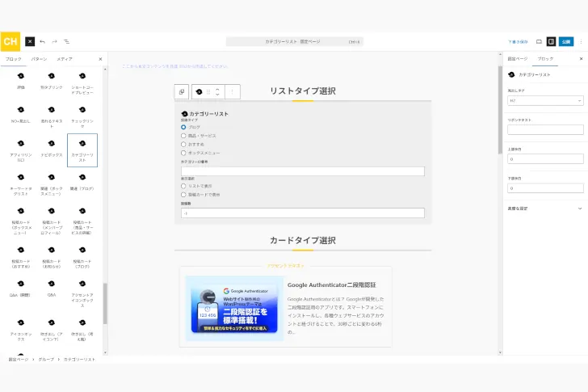
Task: Insert the ナビボックス block
Action: coord(52,149)
